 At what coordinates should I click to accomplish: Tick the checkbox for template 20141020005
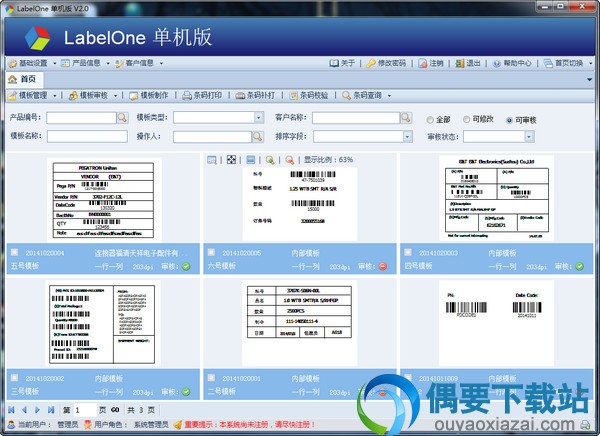coord(211,252)
